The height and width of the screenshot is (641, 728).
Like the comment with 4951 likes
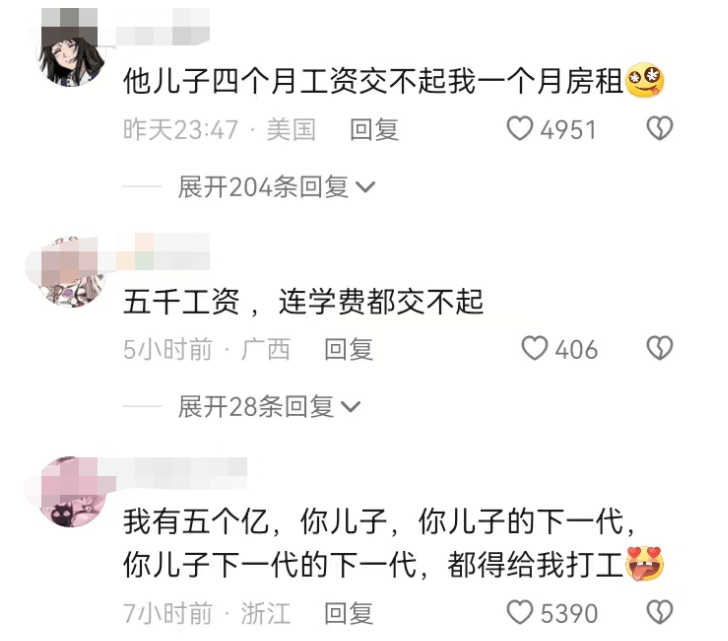[520, 129]
